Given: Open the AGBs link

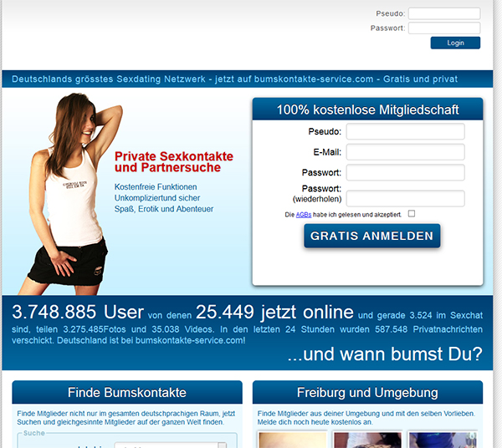Looking at the screenshot, I should 304,215.
